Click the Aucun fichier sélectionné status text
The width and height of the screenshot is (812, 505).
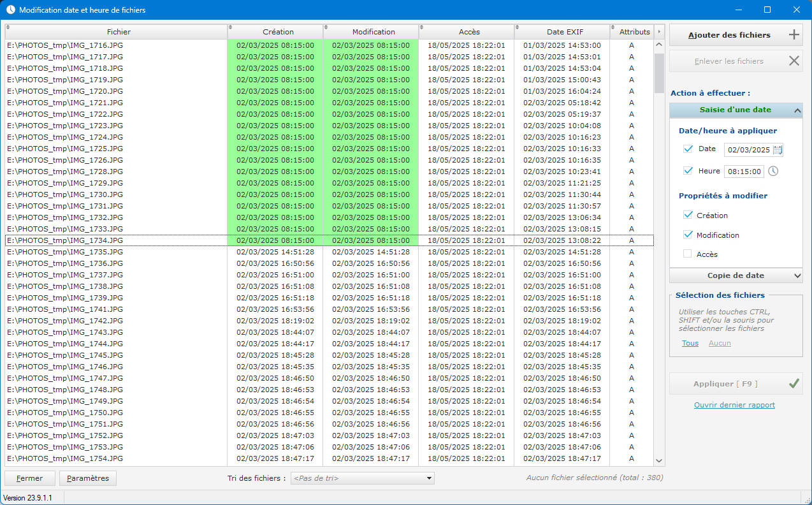(595, 478)
